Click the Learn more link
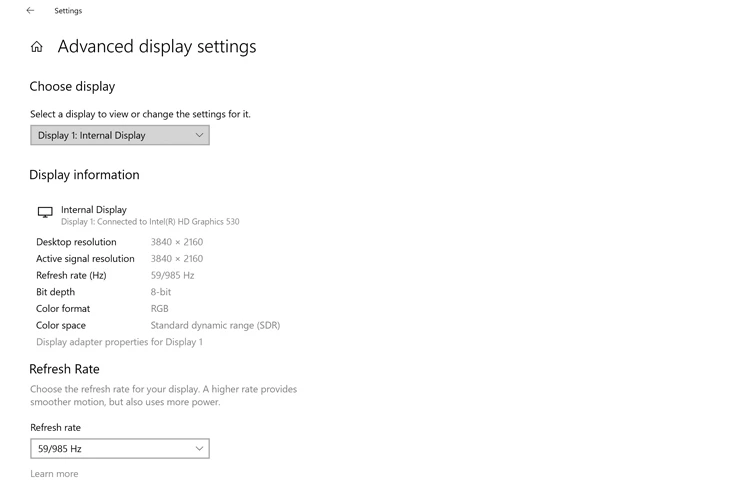This screenshot has width=750, height=500. click(x=54, y=474)
